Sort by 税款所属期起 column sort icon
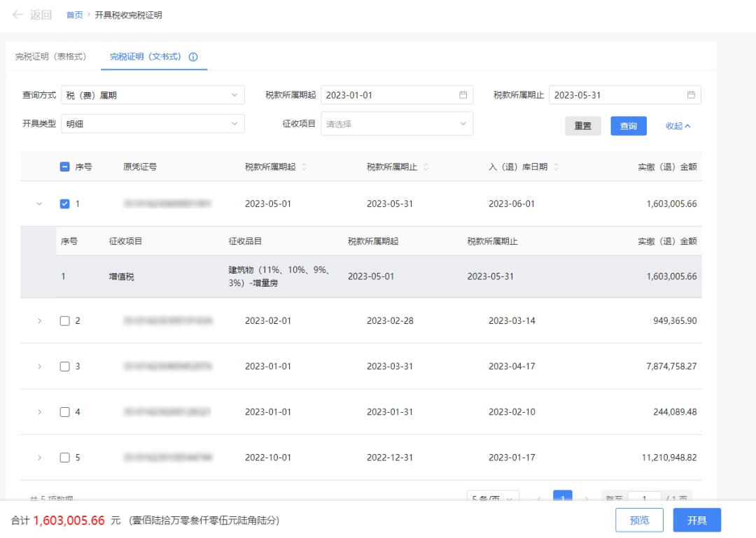The image size is (756, 538). (x=304, y=167)
